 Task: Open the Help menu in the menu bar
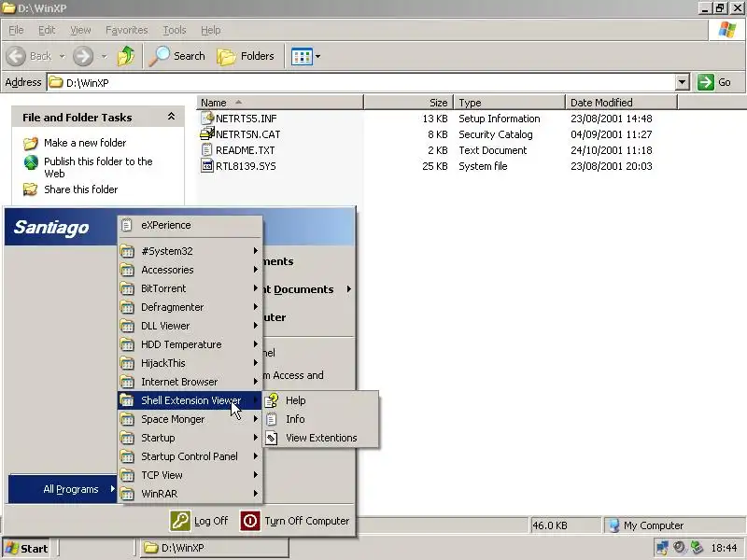tap(211, 30)
